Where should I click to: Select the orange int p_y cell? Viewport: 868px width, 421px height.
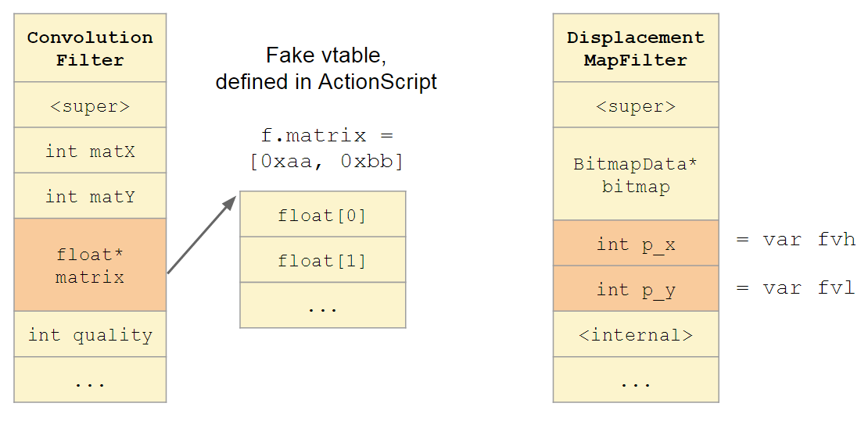(635, 290)
